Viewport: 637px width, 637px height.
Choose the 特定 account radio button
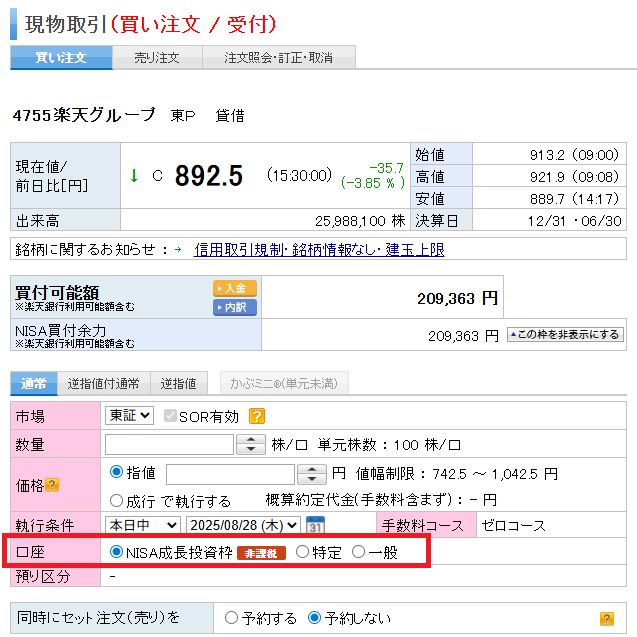coord(302,552)
